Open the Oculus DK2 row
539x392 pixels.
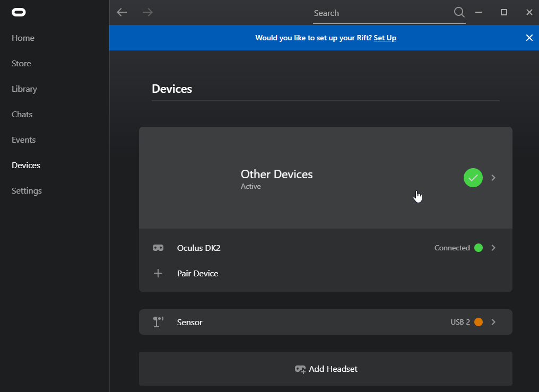(x=326, y=248)
